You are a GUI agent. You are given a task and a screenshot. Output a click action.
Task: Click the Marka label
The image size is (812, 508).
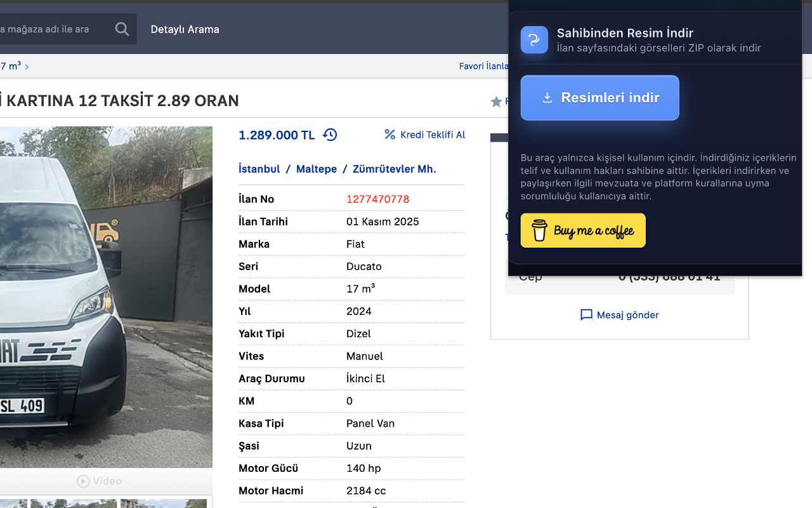coord(254,244)
